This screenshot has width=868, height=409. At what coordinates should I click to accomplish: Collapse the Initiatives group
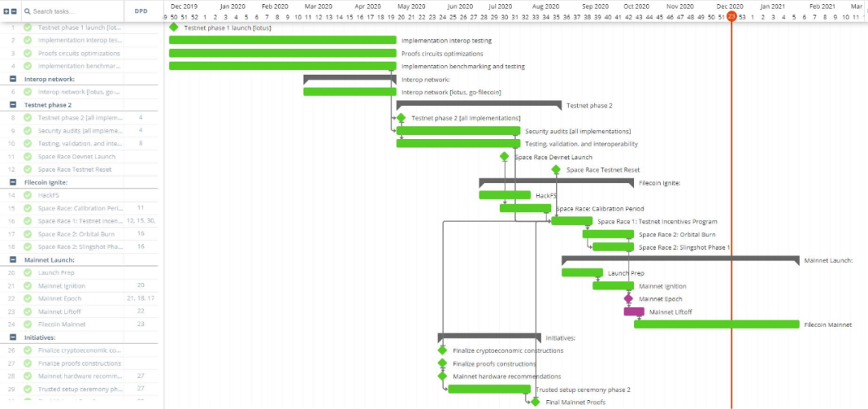click(13, 337)
